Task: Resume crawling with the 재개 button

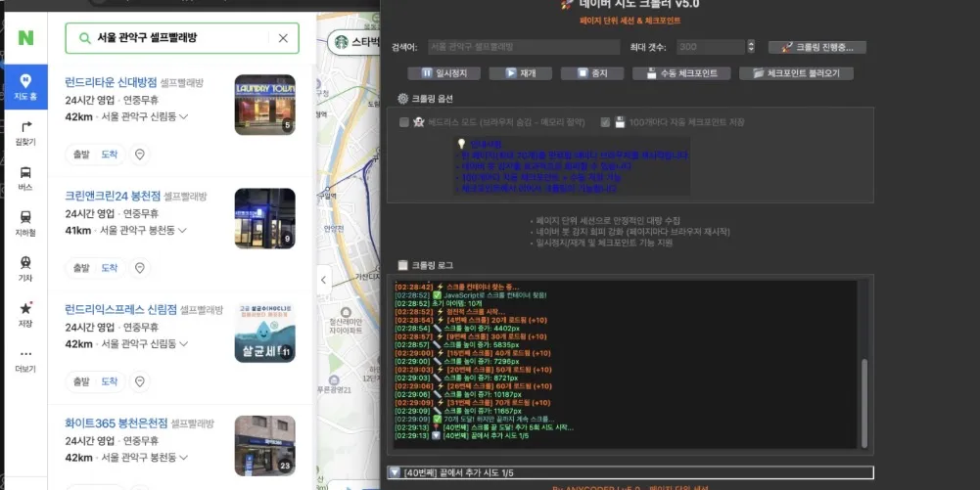Action: [521, 73]
